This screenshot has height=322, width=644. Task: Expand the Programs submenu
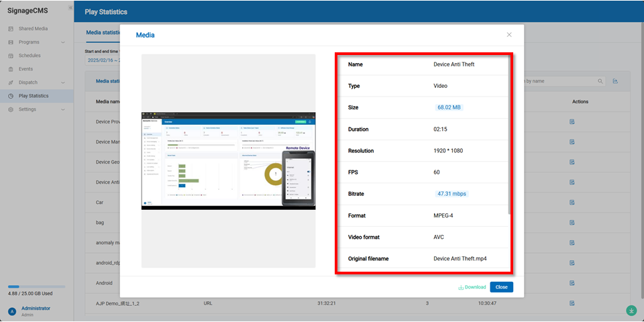[x=63, y=42]
